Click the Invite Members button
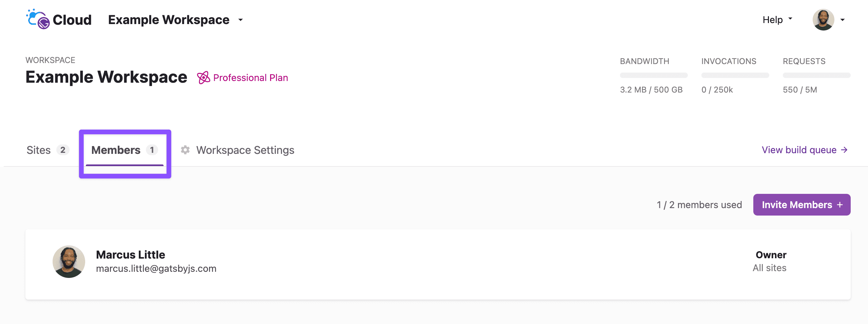The image size is (868, 324). pyautogui.click(x=801, y=205)
